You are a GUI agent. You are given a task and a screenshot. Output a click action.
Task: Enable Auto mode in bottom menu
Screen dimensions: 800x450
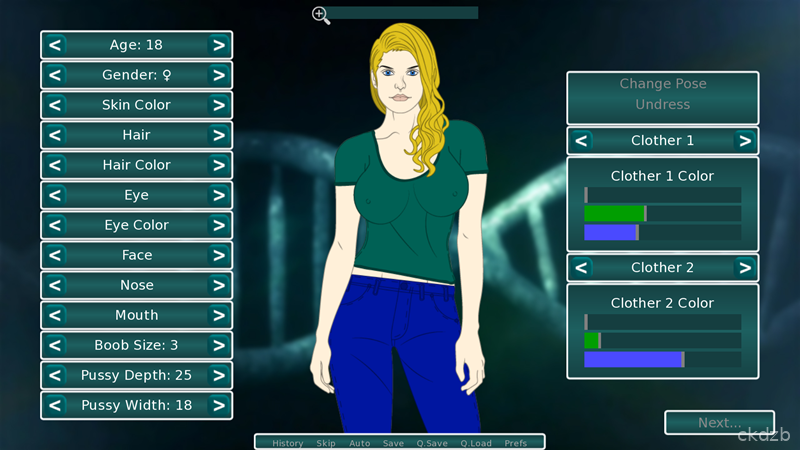360,443
